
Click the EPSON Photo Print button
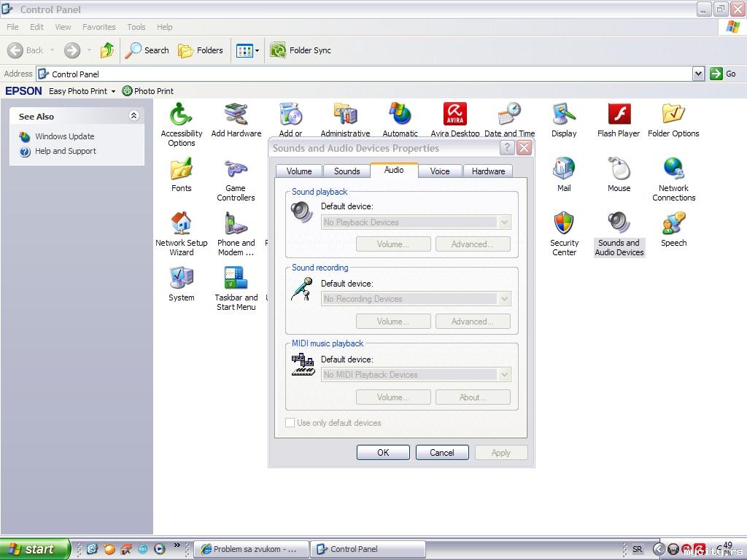pyautogui.click(x=148, y=91)
